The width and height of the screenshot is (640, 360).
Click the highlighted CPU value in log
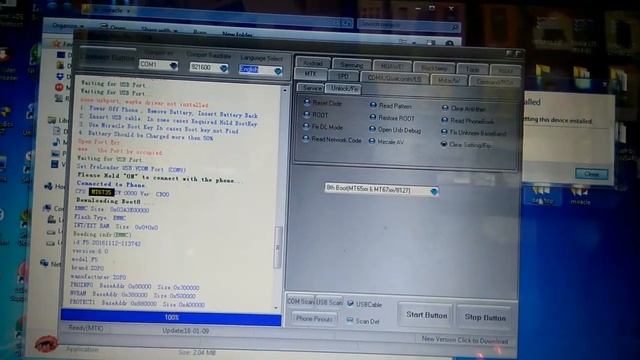tap(101, 192)
